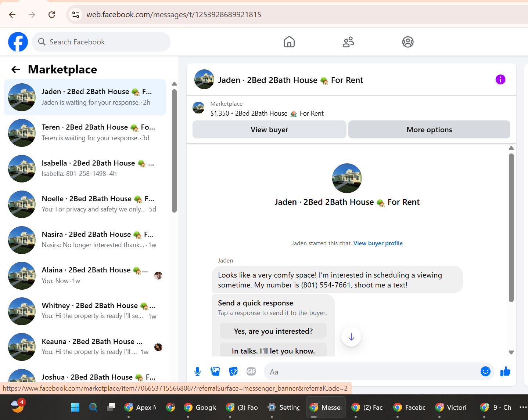Click chat header Jaden house avatar
The image size is (528, 420).
pyautogui.click(x=204, y=79)
